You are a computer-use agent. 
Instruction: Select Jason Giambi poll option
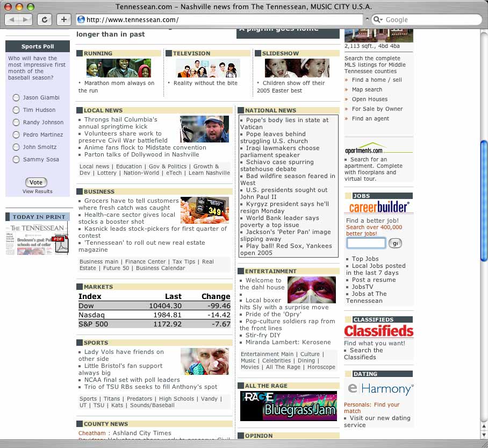tap(16, 97)
